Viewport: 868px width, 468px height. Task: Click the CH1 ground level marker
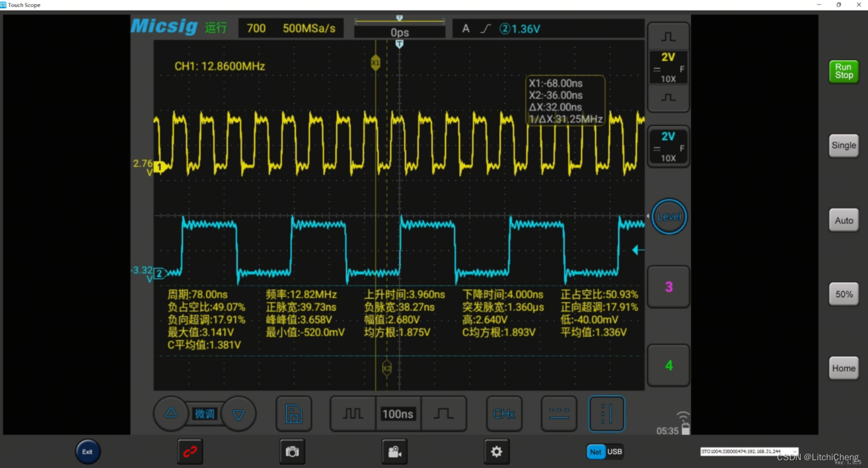pos(161,166)
